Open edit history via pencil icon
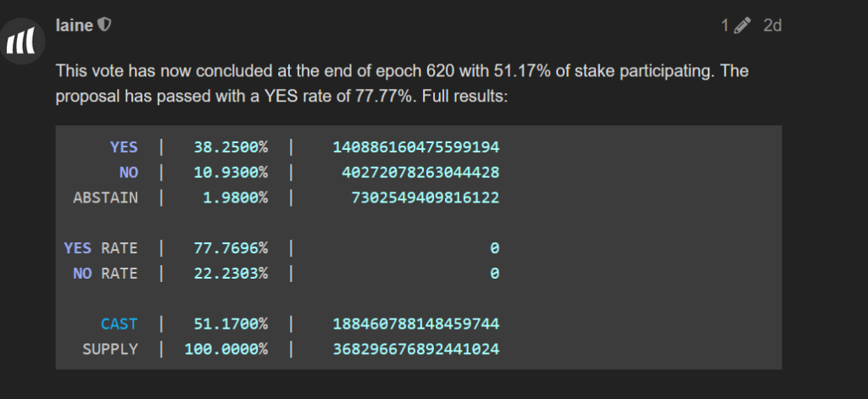Image resolution: width=868 pixels, height=399 pixels. [x=743, y=25]
